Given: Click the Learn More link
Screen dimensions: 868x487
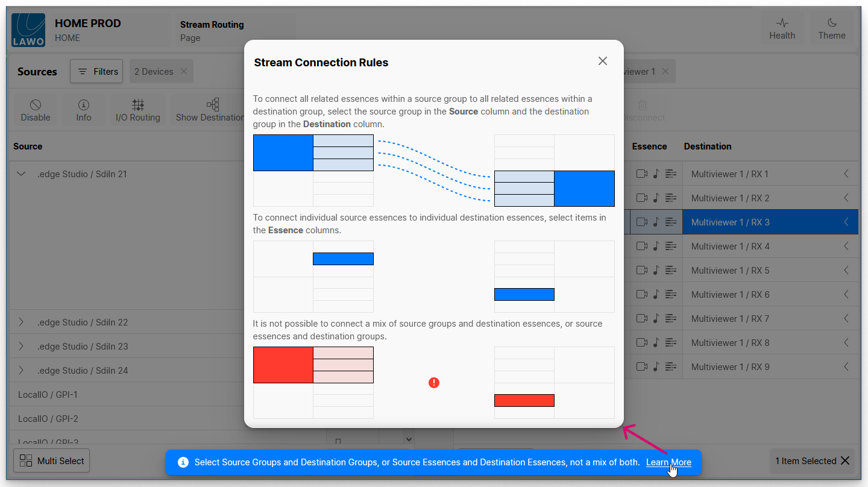Looking at the screenshot, I should click(x=668, y=462).
